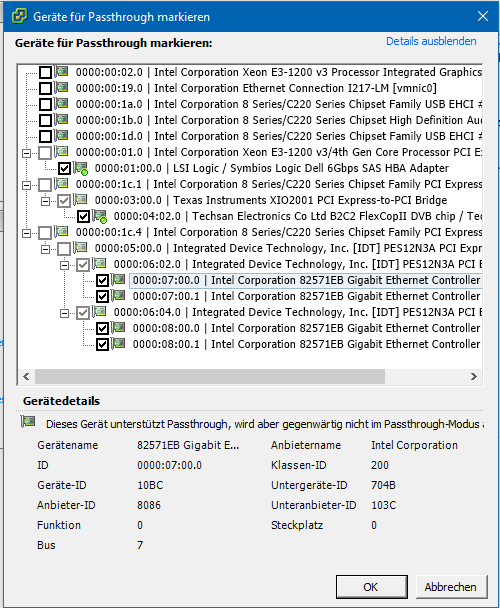
Task: Check the box for 0000:00:19.0 Ethernet I217-LM
Action: 45,88
